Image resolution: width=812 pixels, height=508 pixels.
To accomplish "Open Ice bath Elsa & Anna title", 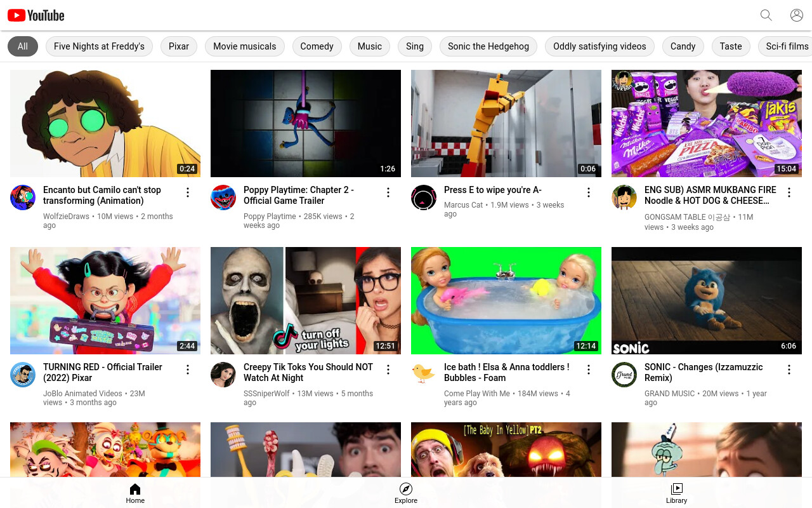I will 507,372.
